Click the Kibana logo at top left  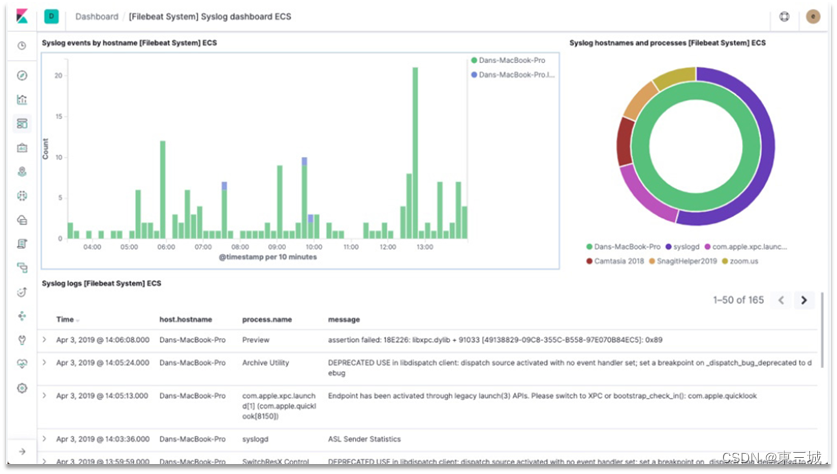click(x=22, y=16)
